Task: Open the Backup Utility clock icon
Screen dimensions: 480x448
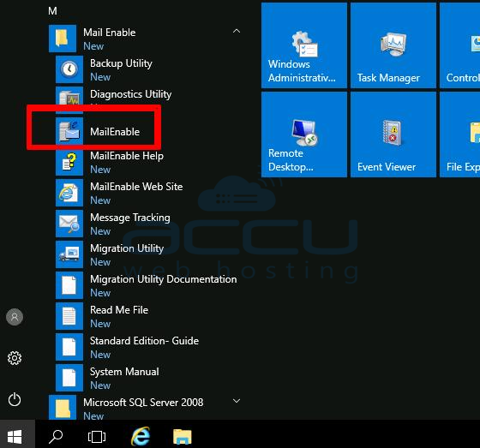Action: click(x=69, y=69)
